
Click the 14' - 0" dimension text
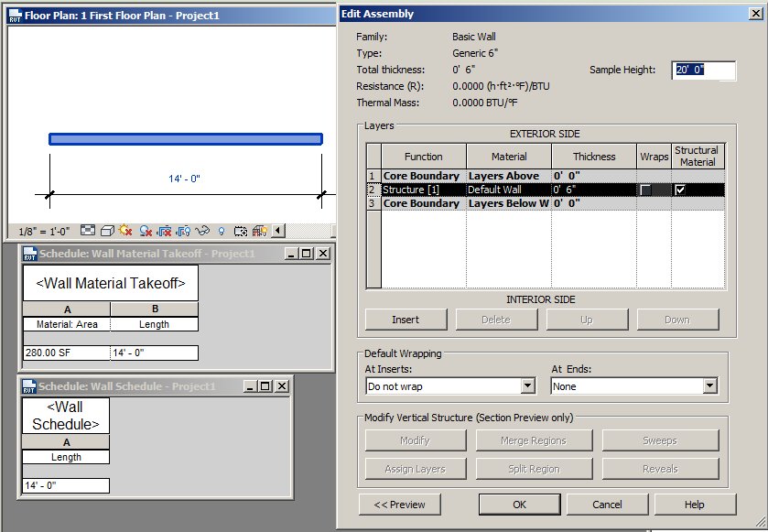coord(184,179)
